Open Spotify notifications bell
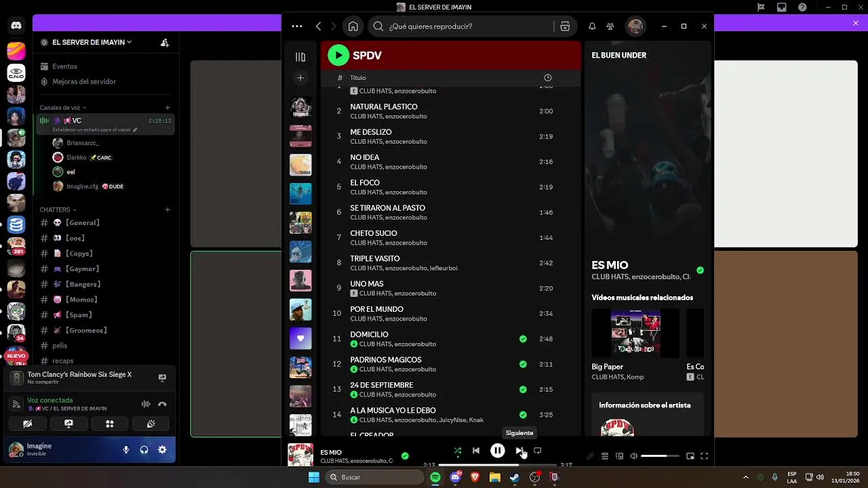The image size is (868, 488). point(592,26)
